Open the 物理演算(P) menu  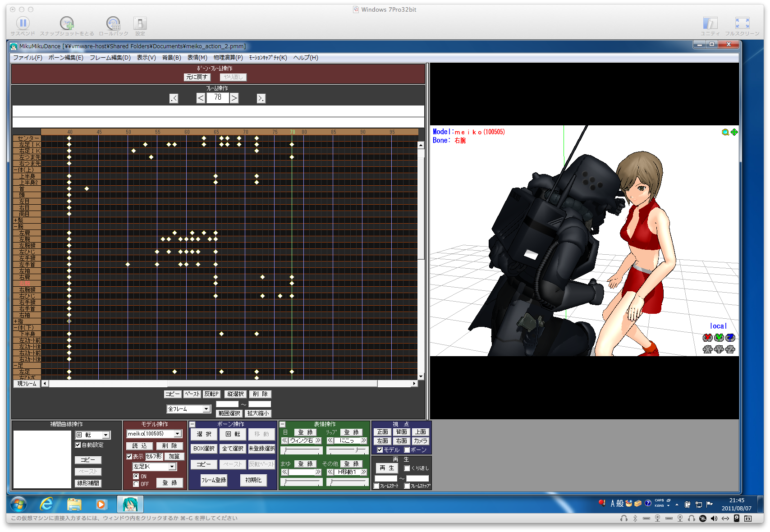click(x=228, y=58)
